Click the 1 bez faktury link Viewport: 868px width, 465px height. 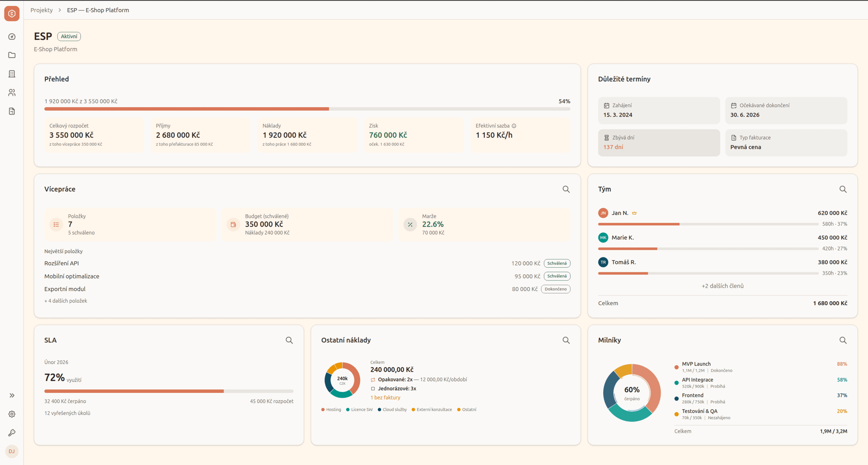(x=385, y=397)
